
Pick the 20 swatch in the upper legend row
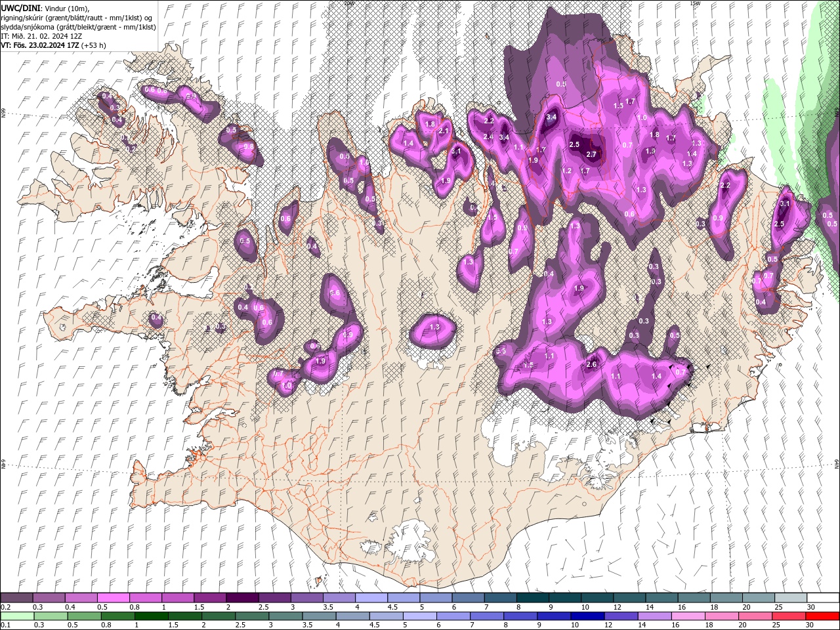pos(758,598)
